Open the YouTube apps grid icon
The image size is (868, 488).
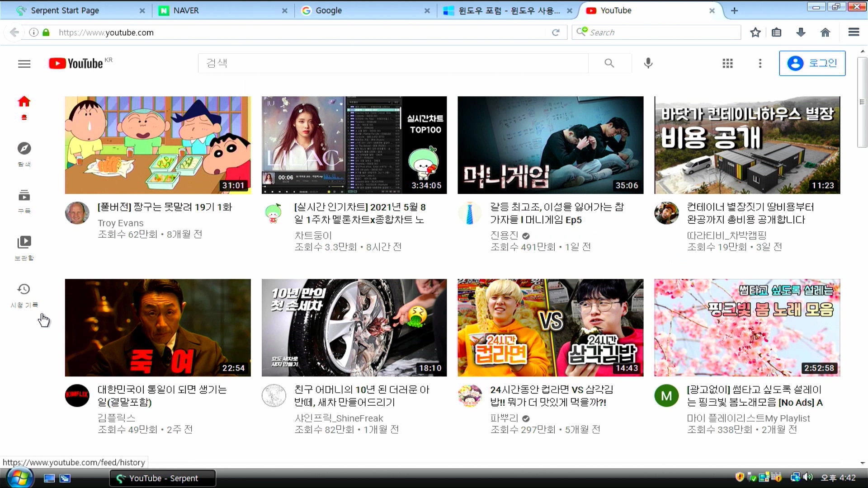coord(727,63)
